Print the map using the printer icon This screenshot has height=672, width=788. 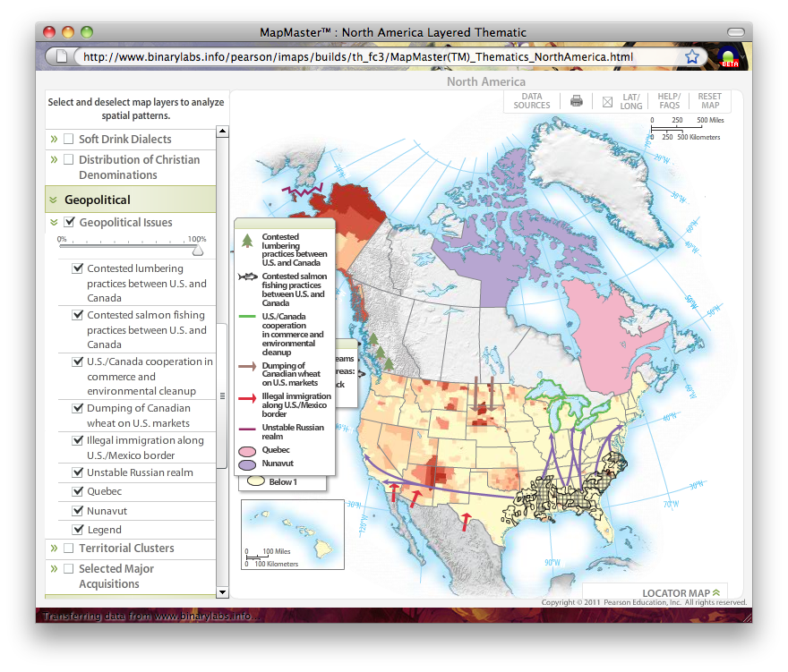577,101
